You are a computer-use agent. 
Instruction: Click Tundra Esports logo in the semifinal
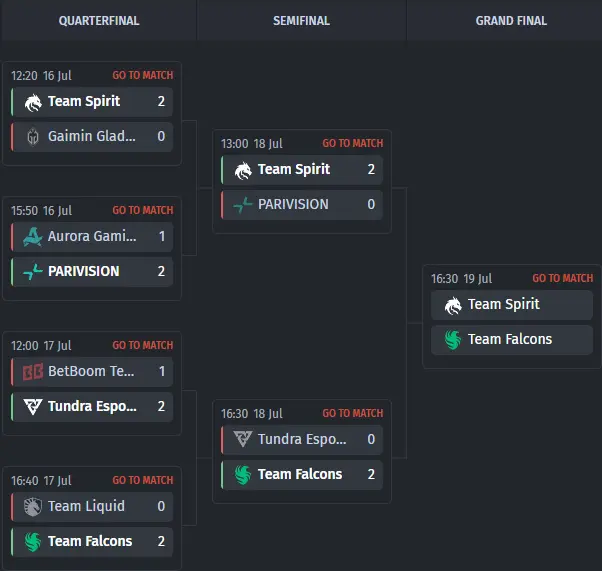point(243,439)
